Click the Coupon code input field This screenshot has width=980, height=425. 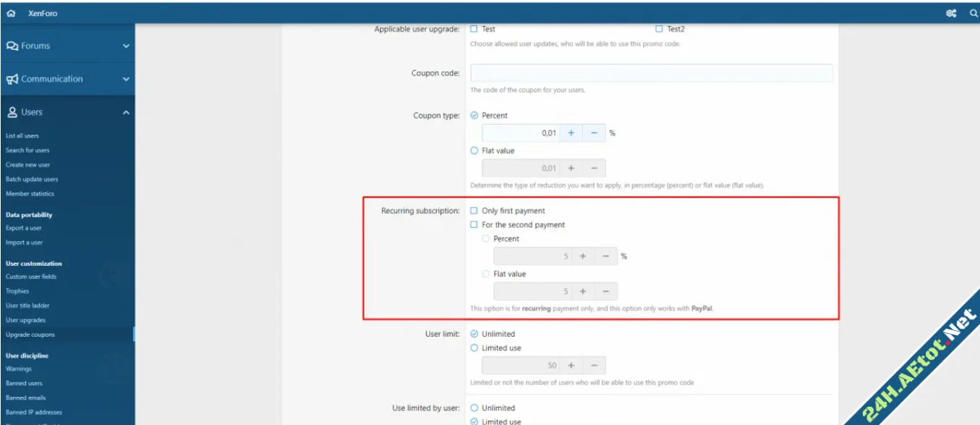(651, 73)
